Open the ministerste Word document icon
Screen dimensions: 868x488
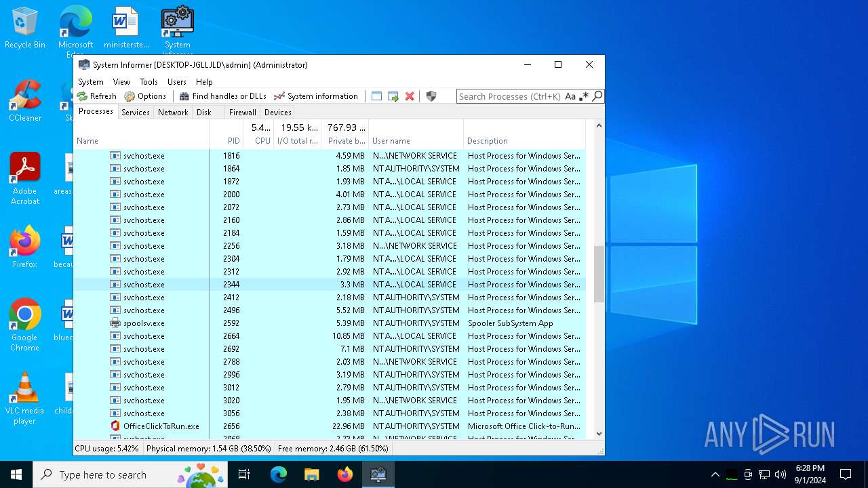click(125, 28)
